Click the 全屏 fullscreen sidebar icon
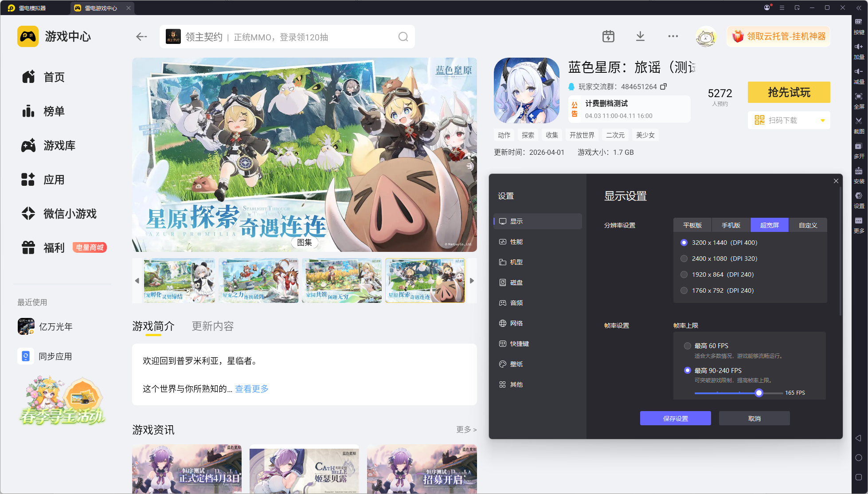Image resolution: width=868 pixels, height=494 pixels. point(859,96)
